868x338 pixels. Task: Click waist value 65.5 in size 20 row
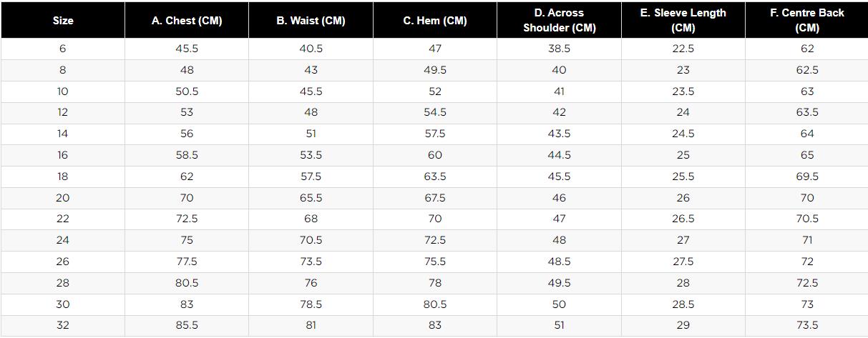[311, 198]
